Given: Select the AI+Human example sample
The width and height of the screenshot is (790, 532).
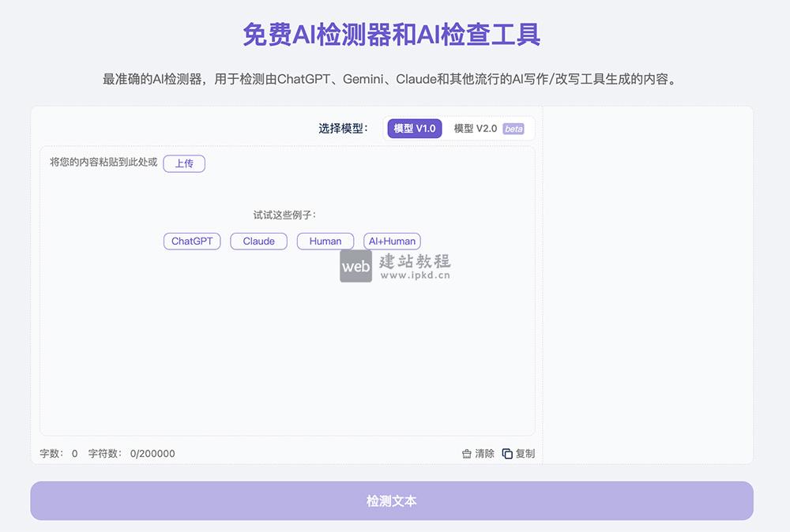Looking at the screenshot, I should coord(392,241).
